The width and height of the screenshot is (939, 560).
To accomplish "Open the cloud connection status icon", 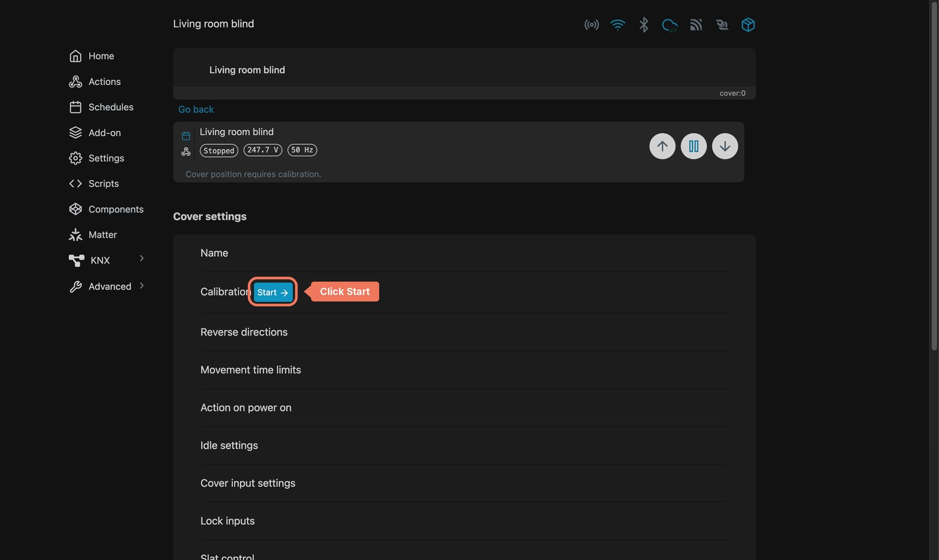I will [670, 25].
